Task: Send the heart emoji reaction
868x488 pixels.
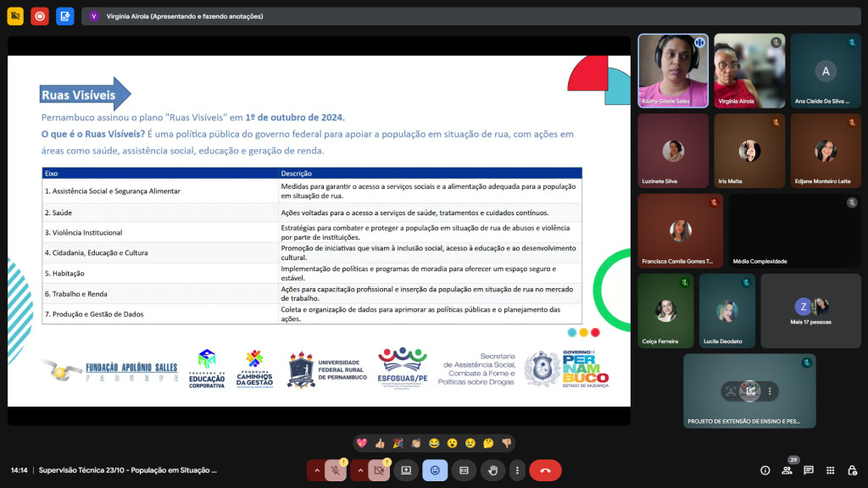Action: [362, 443]
